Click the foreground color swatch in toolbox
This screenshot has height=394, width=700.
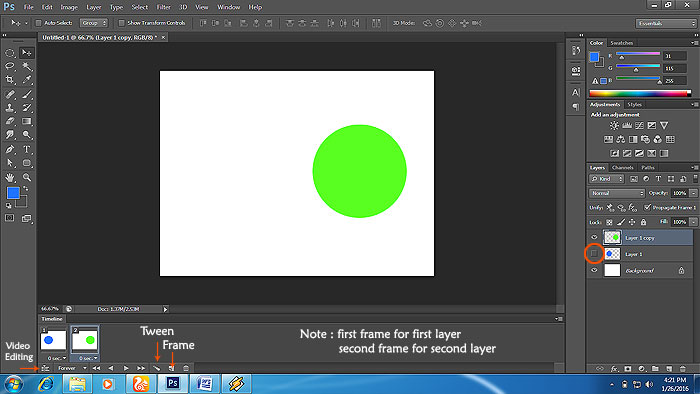point(13,193)
